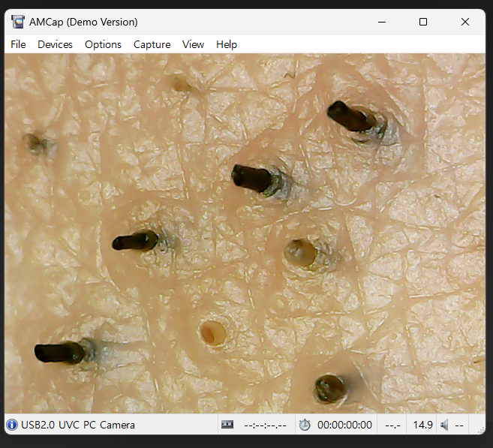Minimize the AMCap window
This screenshot has width=493, height=448.
coord(382,22)
